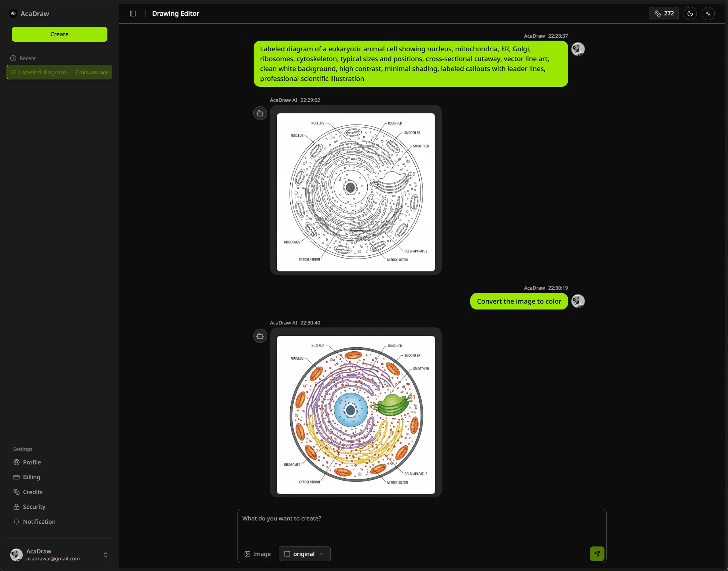This screenshot has width=728, height=571.
Task: Click the first AcaDraw AI bot icon
Action: click(260, 114)
